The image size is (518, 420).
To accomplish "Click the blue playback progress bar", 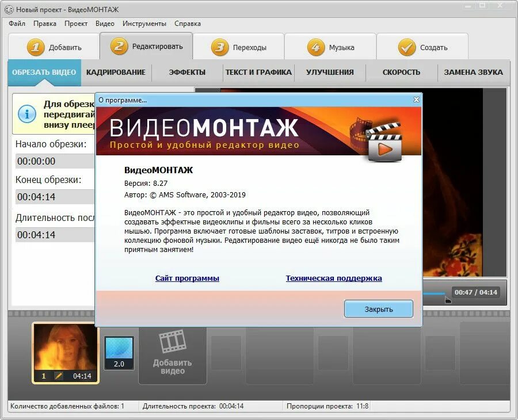I will pos(434,293).
